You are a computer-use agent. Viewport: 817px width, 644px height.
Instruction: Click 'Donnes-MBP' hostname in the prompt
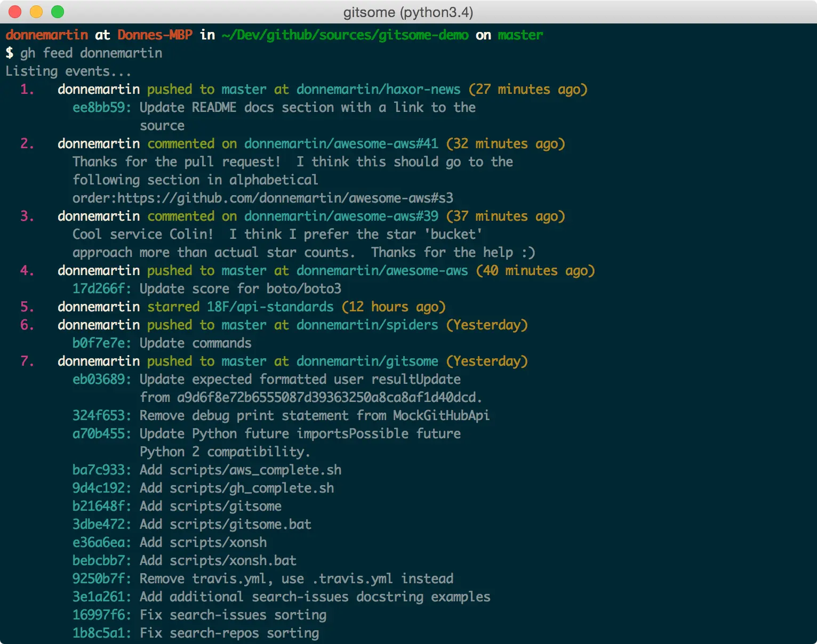pyautogui.click(x=155, y=35)
